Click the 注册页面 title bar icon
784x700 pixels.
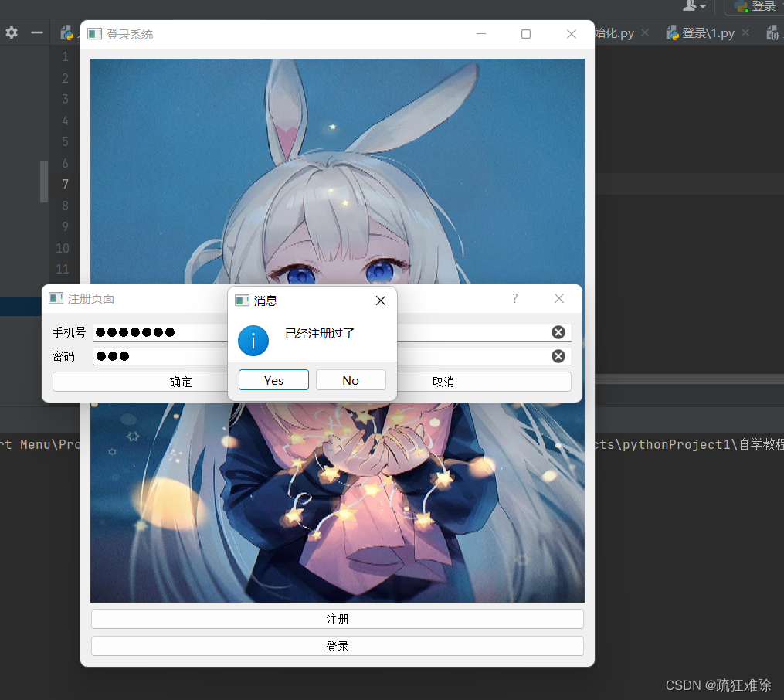56,298
